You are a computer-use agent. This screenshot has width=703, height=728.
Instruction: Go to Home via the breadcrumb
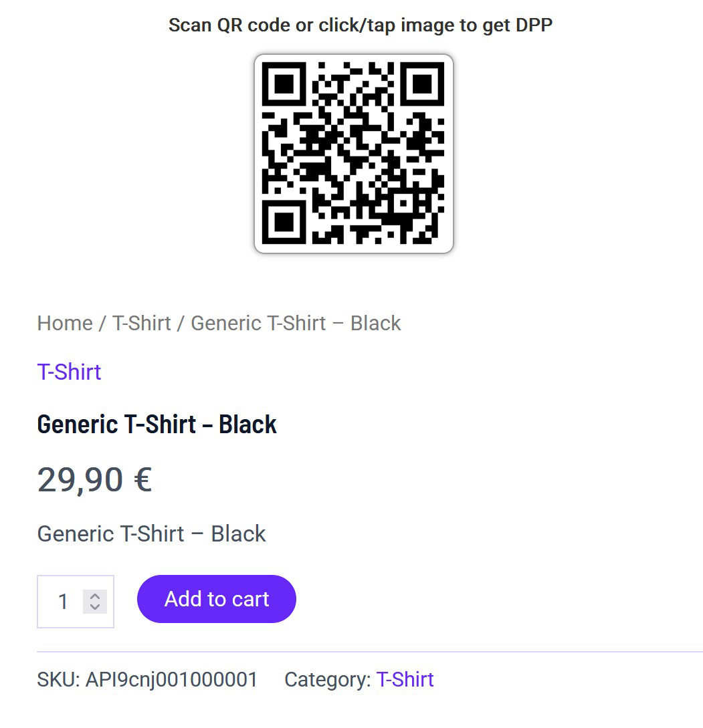[65, 323]
